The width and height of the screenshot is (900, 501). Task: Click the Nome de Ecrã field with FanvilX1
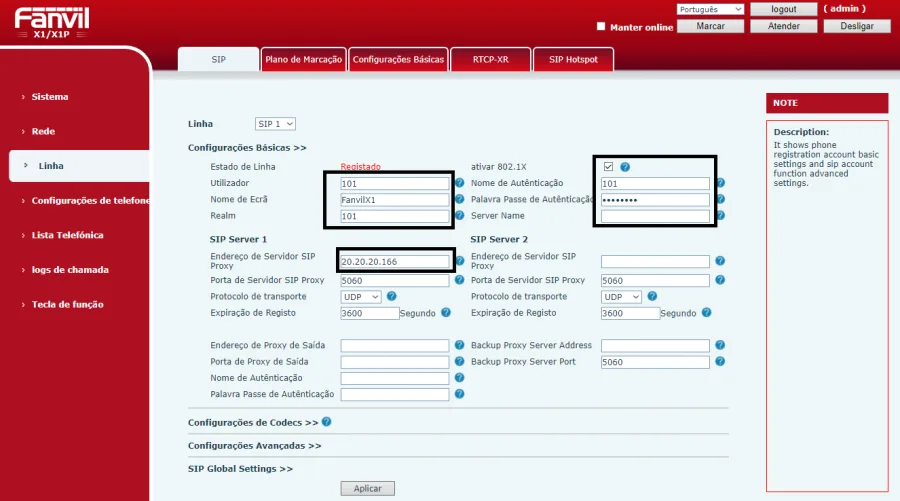click(x=394, y=200)
